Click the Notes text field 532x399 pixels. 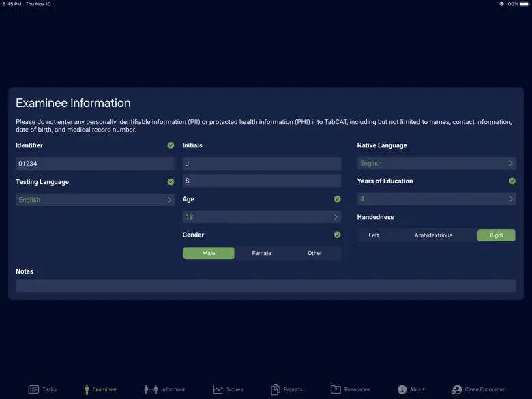265,286
